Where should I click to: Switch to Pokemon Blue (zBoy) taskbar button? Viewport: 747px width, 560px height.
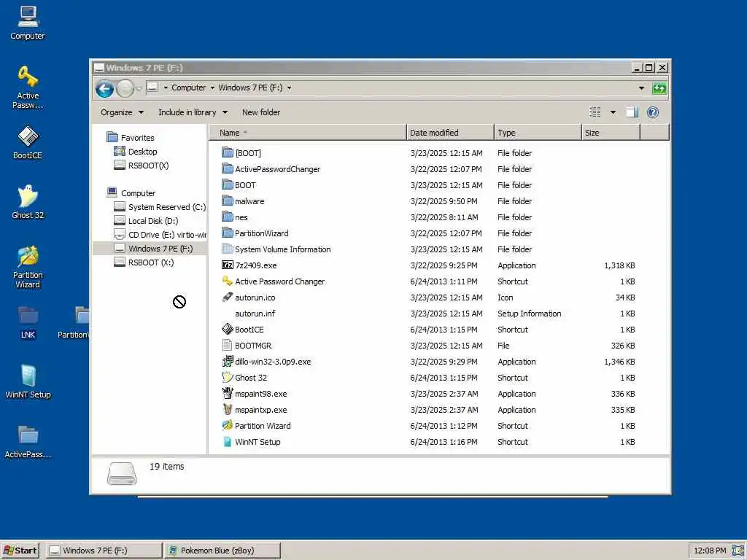coord(222,551)
